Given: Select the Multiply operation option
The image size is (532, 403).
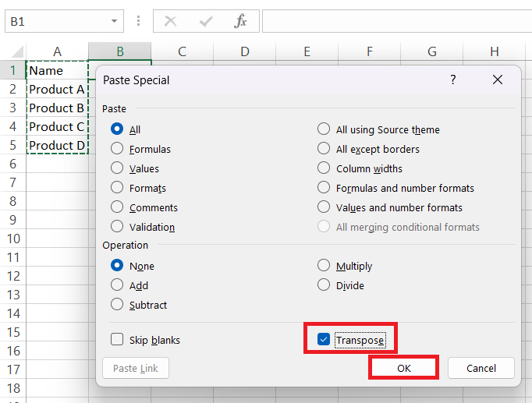Looking at the screenshot, I should click(x=345, y=266).
